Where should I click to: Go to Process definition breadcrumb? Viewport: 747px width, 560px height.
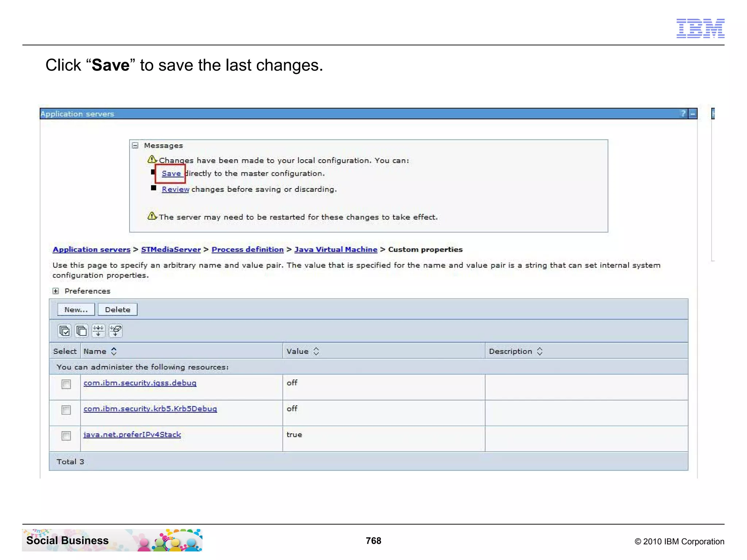click(x=248, y=249)
